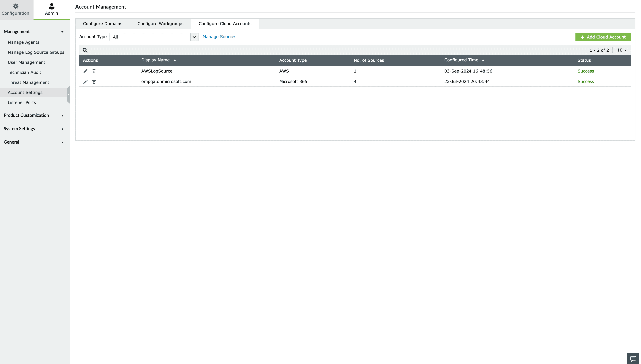Image resolution: width=641 pixels, height=364 pixels.
Task: Open Threat Management in sidebar
Action: click(x=28, y=83)
